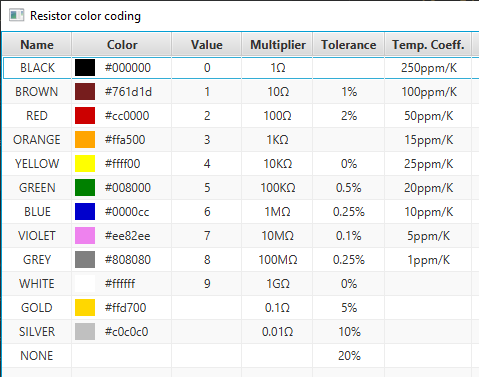The width and height of the screenshot is (479, 377).
Task: Pick the violet color swatch
Action: (85, 236)
